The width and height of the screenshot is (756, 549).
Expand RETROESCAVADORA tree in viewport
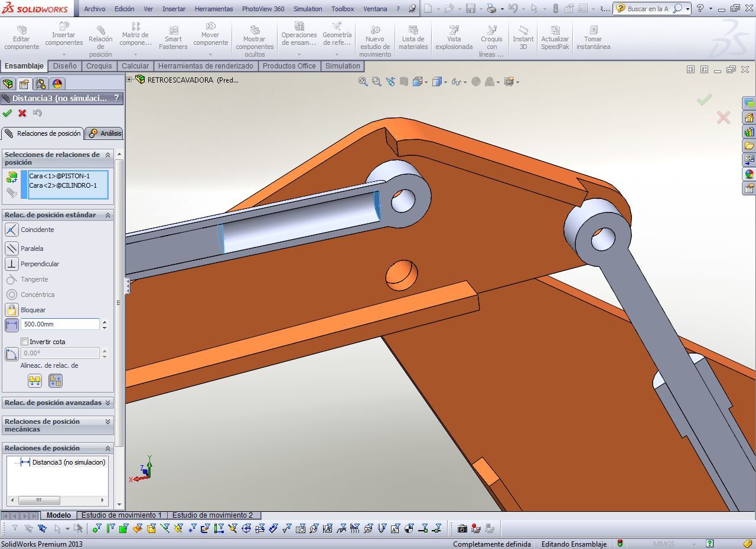pyautogui.click(x=129, y=79)
